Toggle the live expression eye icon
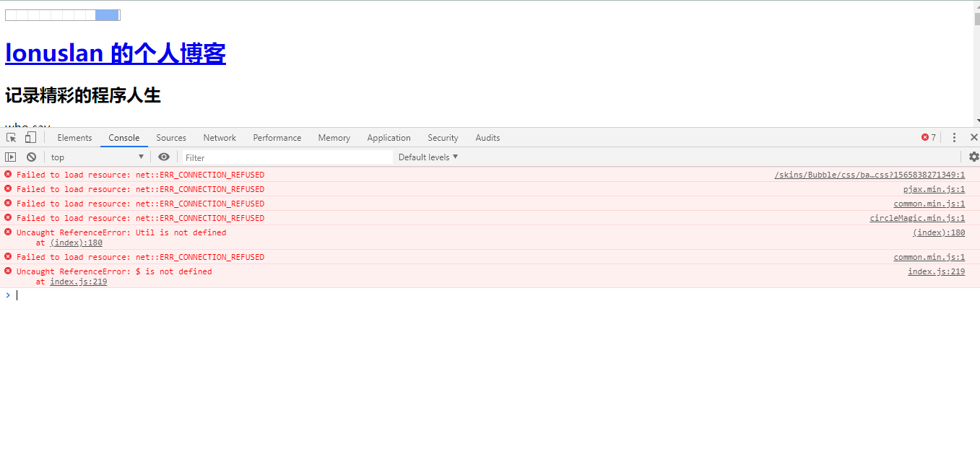Screen dimensions: 980x449 [164, 157]
